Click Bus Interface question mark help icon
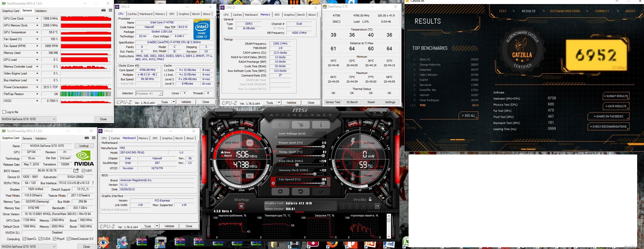Image resolution: width=644 pixels, height=249 pixels. [x=93, y=183]
